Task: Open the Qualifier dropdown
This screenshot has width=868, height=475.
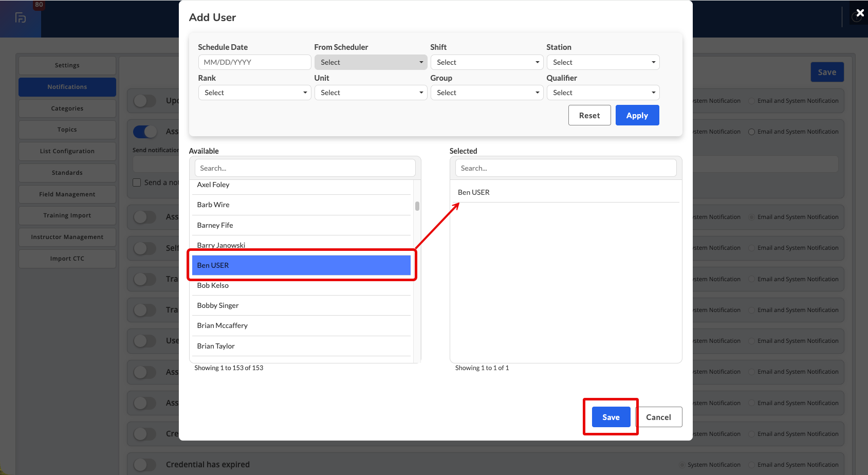Action: pos(603,93)
